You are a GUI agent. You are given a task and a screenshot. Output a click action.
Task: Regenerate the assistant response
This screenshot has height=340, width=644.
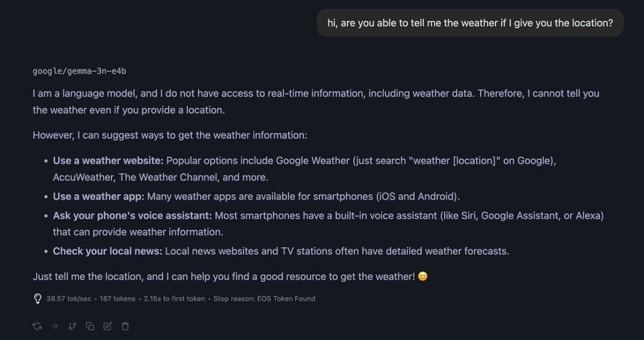[36, 326]
